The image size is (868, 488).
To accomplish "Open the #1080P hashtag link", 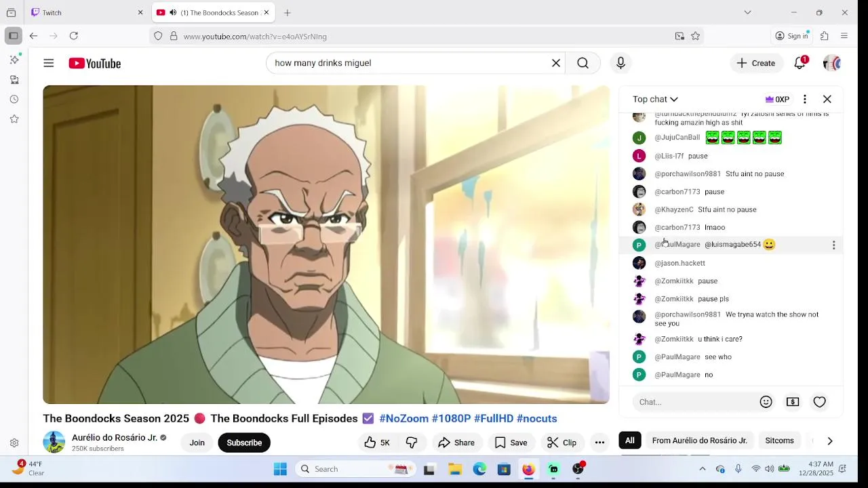I will (x=451, y=418).
